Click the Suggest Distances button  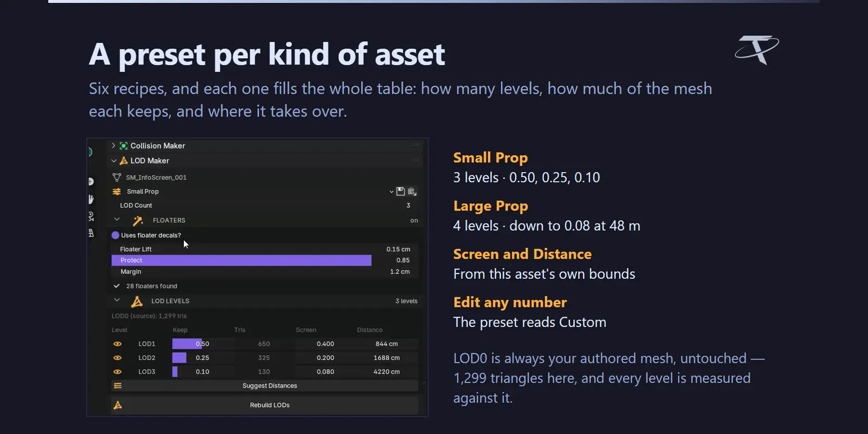pyautogui.click(x=265, y=386)
